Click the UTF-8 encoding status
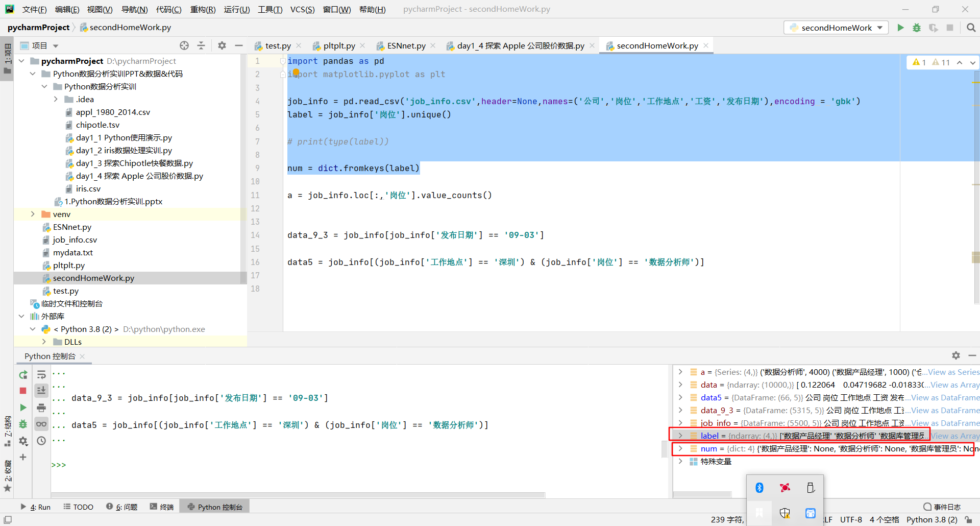 pos(851,519)
